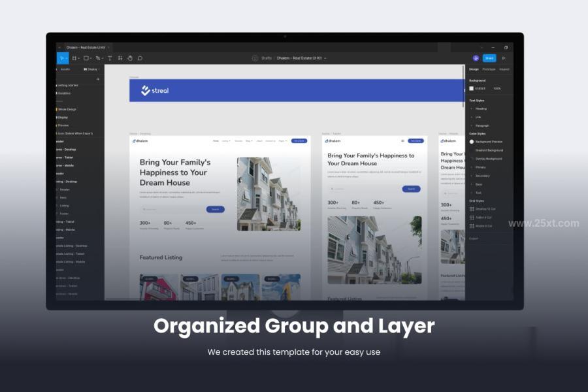Switch to the Design tab
Image resolution: width=588 pixels, height=392 pixels.
[474, 69]
